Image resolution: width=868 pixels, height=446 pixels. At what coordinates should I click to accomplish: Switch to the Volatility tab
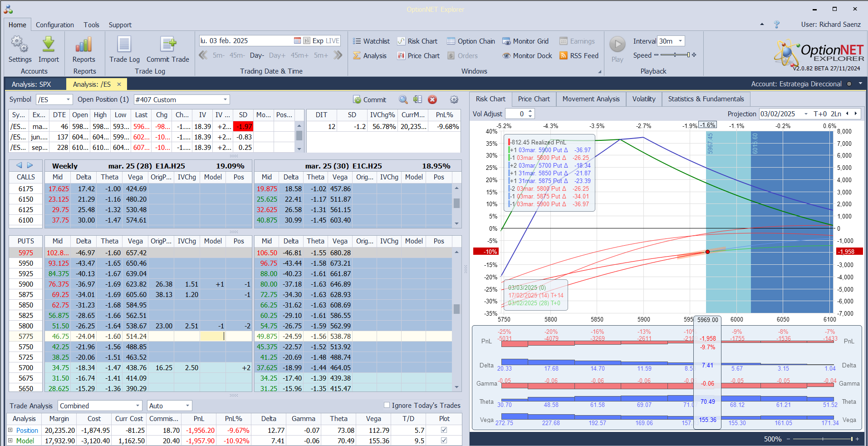click(644, 99)
